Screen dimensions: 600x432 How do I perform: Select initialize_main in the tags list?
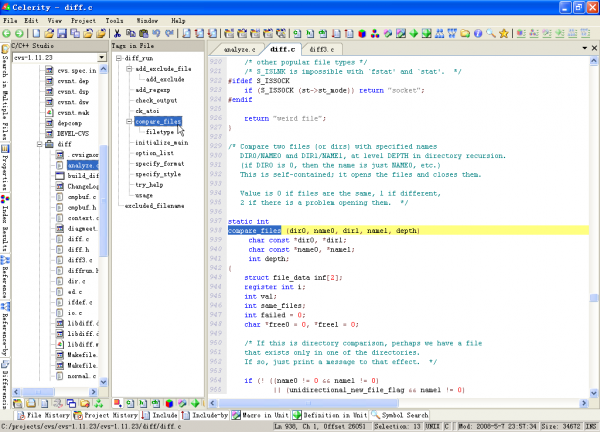162,142
